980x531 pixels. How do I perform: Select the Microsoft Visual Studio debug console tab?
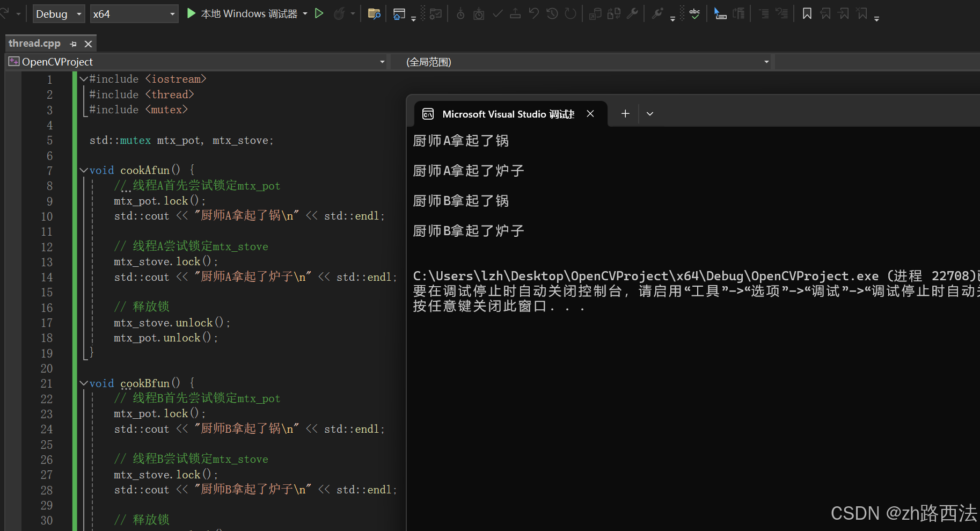508,114
